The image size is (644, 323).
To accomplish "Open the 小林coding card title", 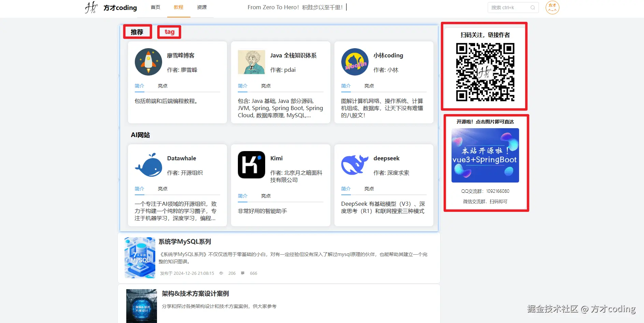I will [x=388, y=55].
